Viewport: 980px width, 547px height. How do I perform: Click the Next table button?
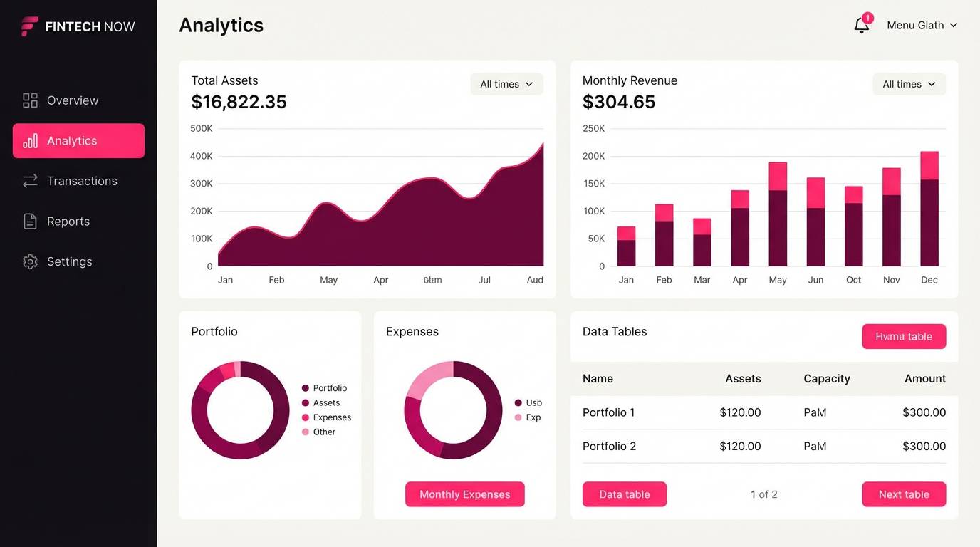coord(903,494)
